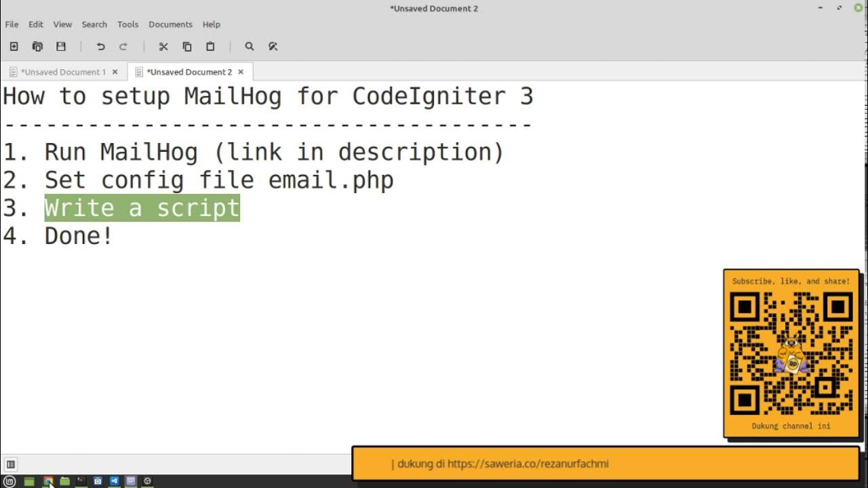Copy the selection using the toolbar icon
Screen dimensions: 868x488
pyautogui.click(x=187, y=47)
